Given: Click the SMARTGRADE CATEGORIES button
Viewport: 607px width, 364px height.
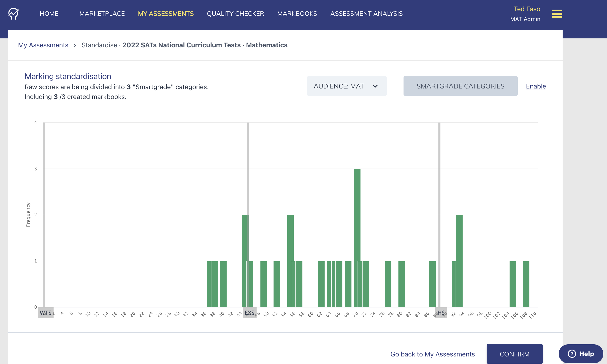Looking at the screenshot, I should (x=460, y=86).
